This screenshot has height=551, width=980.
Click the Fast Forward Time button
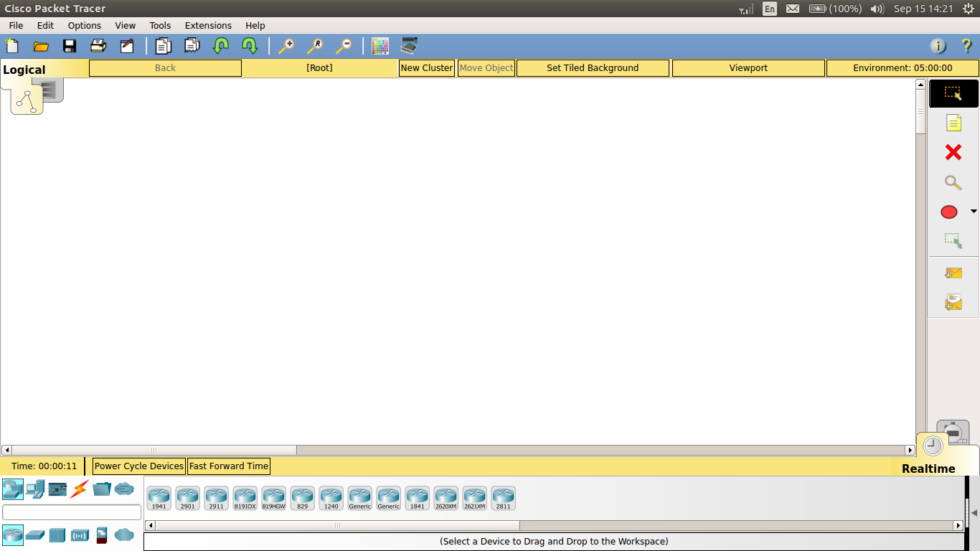[228, 466]
